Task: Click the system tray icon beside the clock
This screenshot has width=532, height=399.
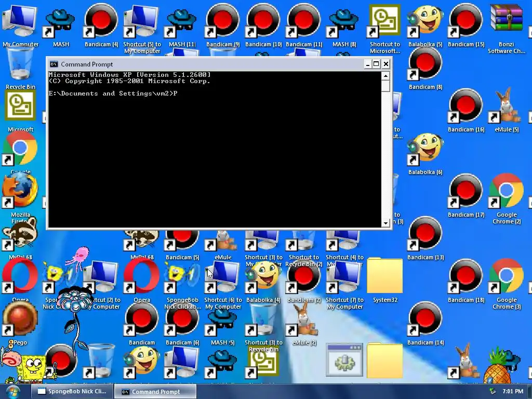Action: (493, 391)
